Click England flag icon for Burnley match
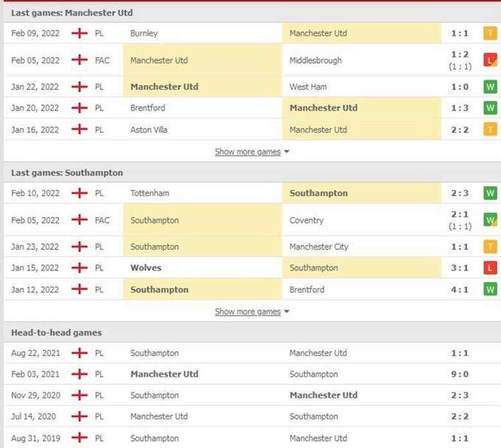This screenshot has height=448, width=501. (79, 33)
